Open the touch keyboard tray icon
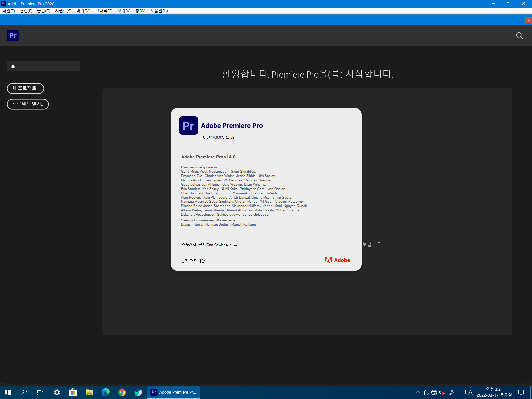 [462, 392]
